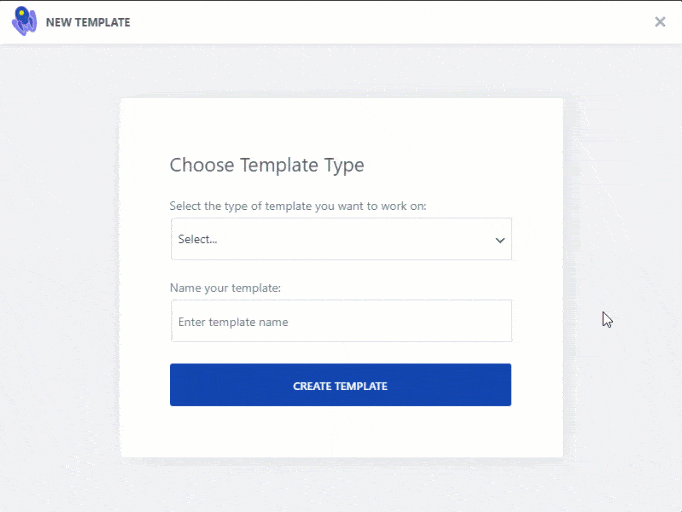Click the "Select the type of template" label

312,206
